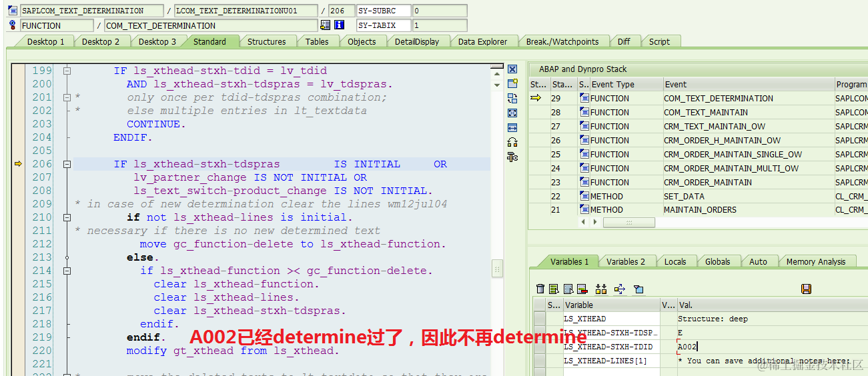Click the yellow sort boxes icon in Variables toolbar
This screenshot has height=376, width=868.
pos(601,289)
